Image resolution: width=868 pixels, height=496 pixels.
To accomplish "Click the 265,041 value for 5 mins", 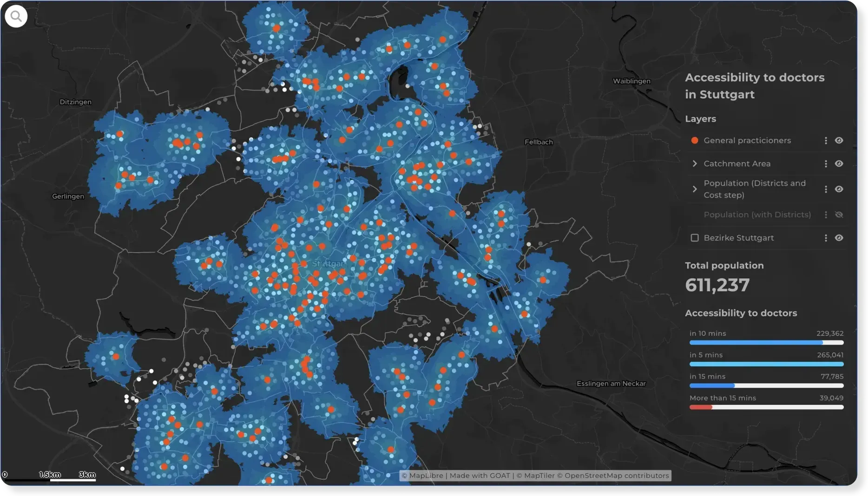I will point(830,355).
